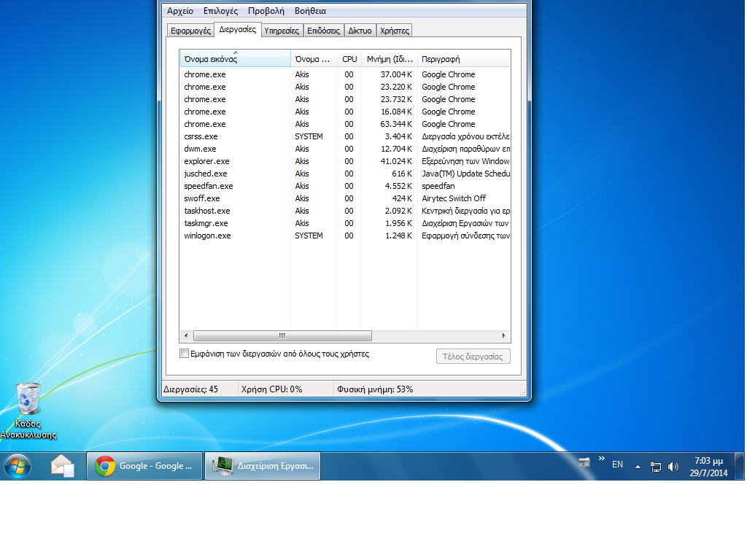Switch to the Επιδόσεις tab
Screen dimensions: 747x560
[323, 31]
